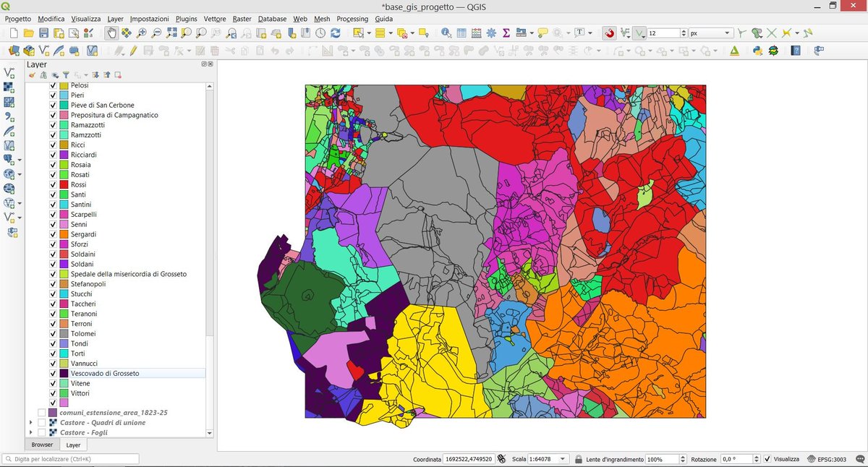Toggle the Visualizza render checkbox in status bar
This screenshot has width=868, height=467.
click(767, 459)
